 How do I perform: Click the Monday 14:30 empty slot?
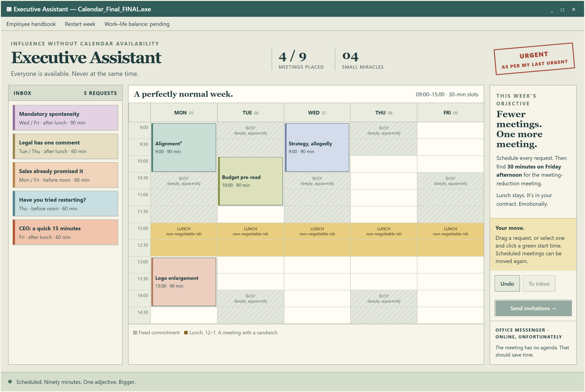184,315
